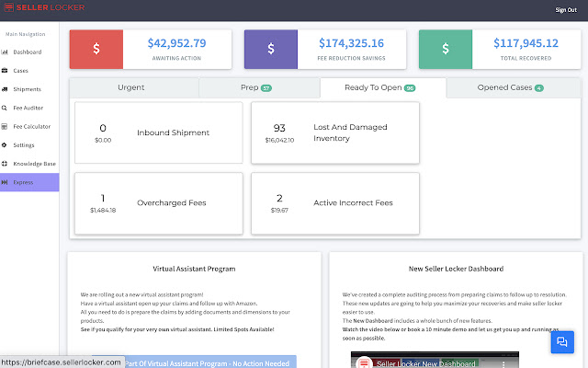Switch to the Prep tab
The height and width of the screenshot is (368, 588).
pyautogui.click(x=259, y=88)
